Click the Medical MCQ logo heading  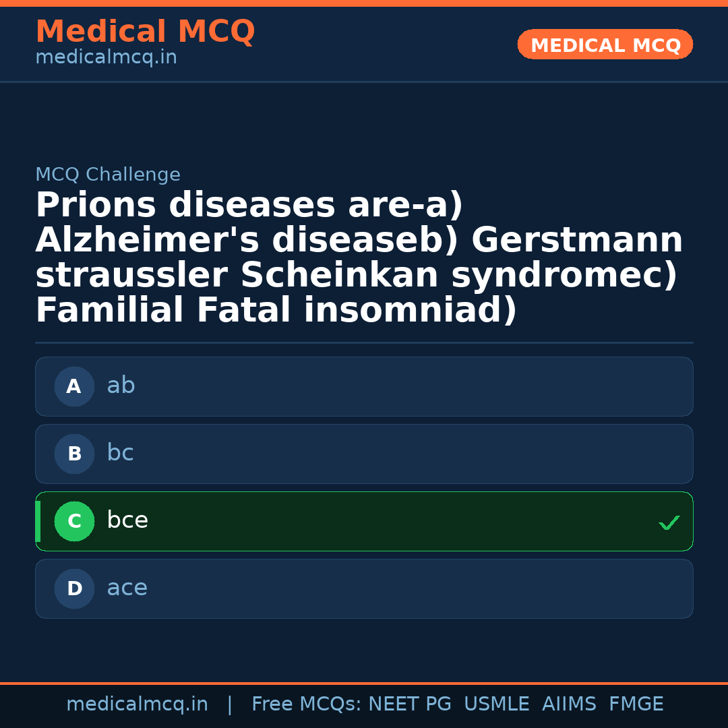point(145,32)
